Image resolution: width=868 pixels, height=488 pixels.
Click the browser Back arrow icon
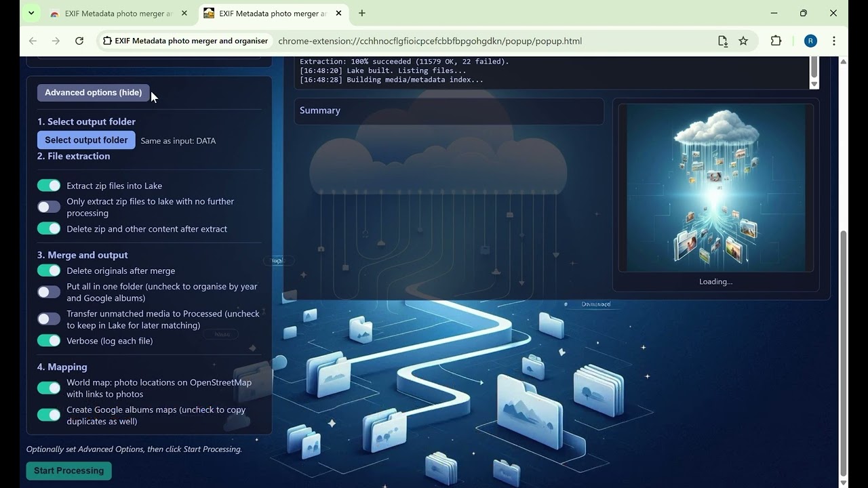click(33, 41)
